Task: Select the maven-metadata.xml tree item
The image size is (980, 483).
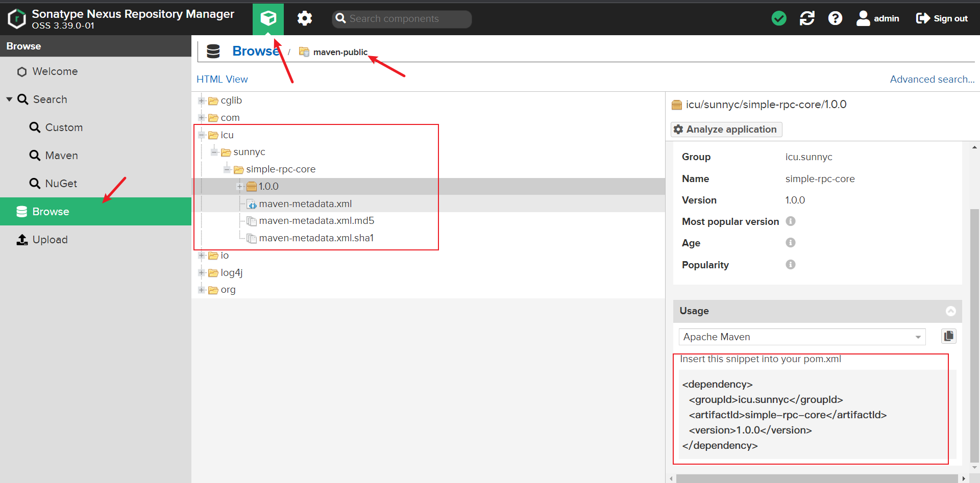Action: pyautogui.click(x=305, y=204)
